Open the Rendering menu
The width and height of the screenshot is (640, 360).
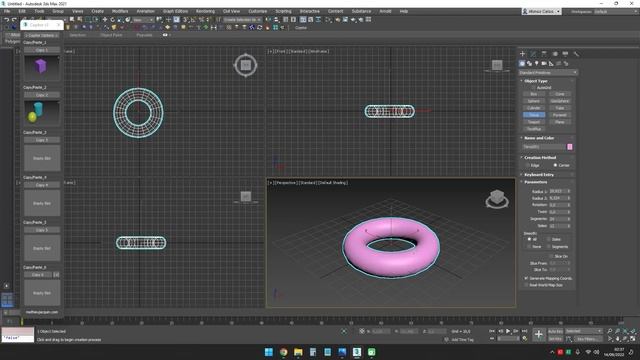click(x=205, y=11)
